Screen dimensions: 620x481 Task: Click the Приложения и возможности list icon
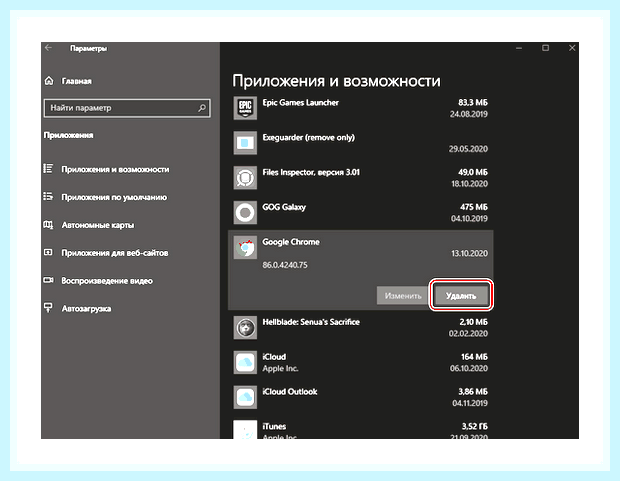click(x=48, y=169)
